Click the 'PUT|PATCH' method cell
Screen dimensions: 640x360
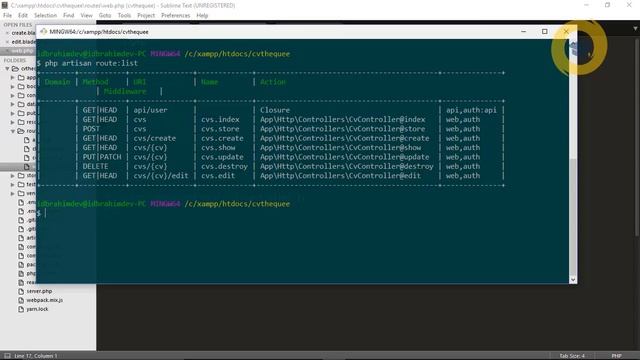coord(102,157)
